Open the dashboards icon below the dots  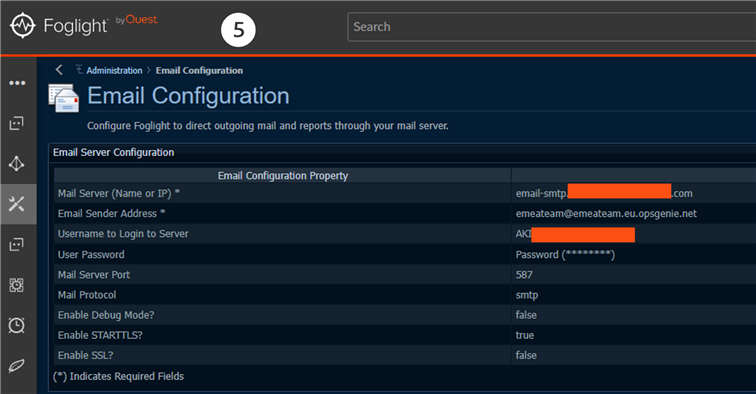click(x=17, y=123)
